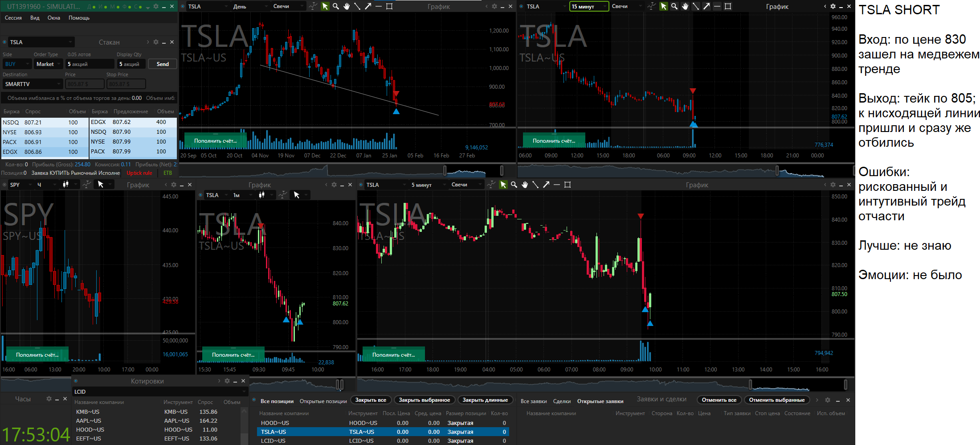
Task: Toggle the link radio in the daily TSLA chart
Action: [183, 6]
